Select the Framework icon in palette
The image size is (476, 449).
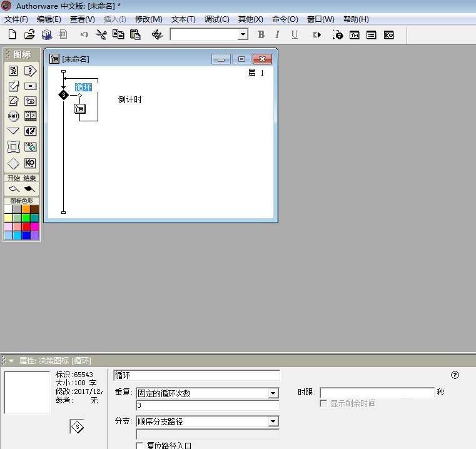point(13,147)
